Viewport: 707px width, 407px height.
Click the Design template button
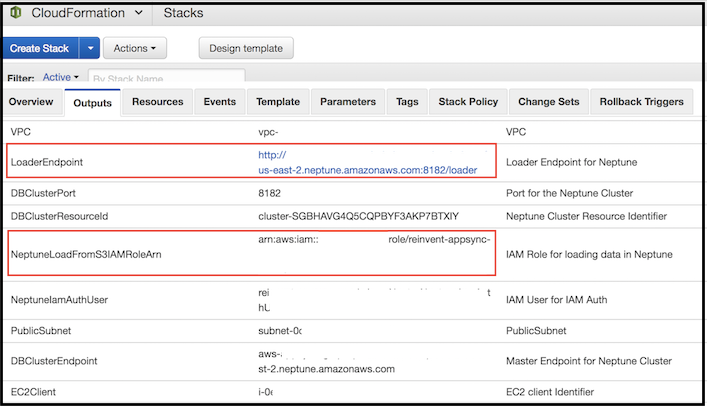click(x=246, y=48)
